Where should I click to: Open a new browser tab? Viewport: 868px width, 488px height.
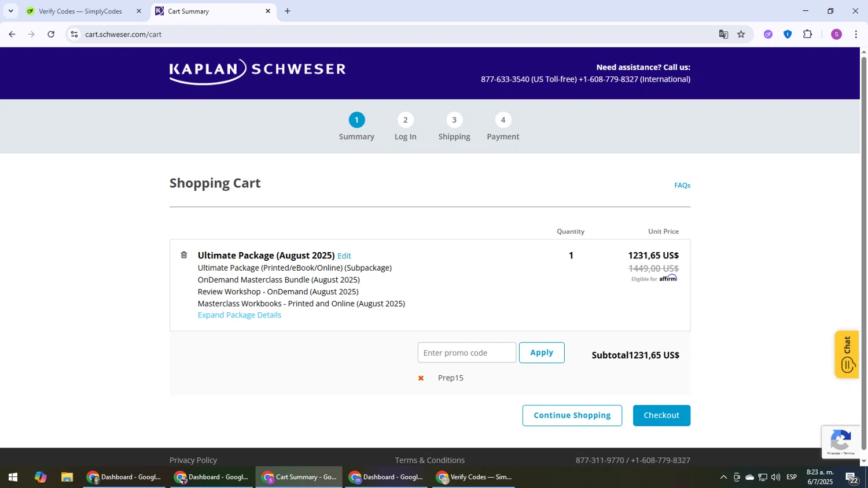click(288, 11)
